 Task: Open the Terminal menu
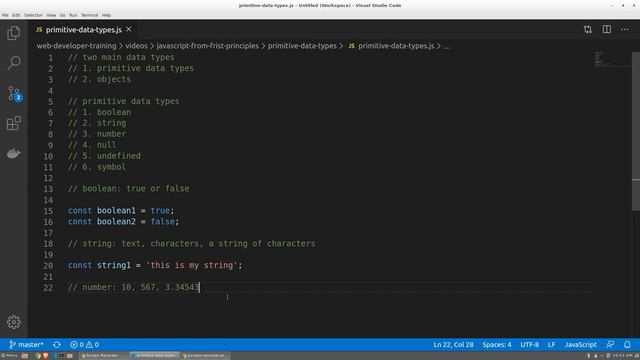click(x=89, y=15)
